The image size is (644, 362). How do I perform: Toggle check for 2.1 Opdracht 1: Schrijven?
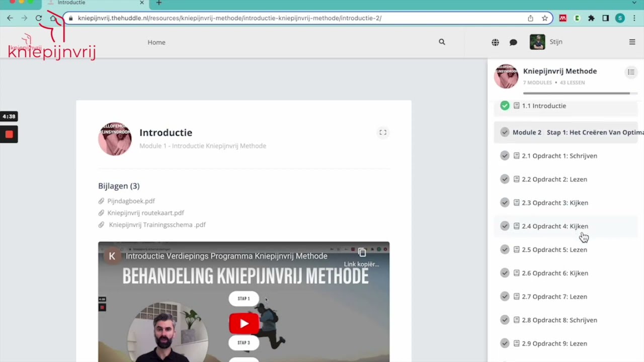click(x=505, y=156)
